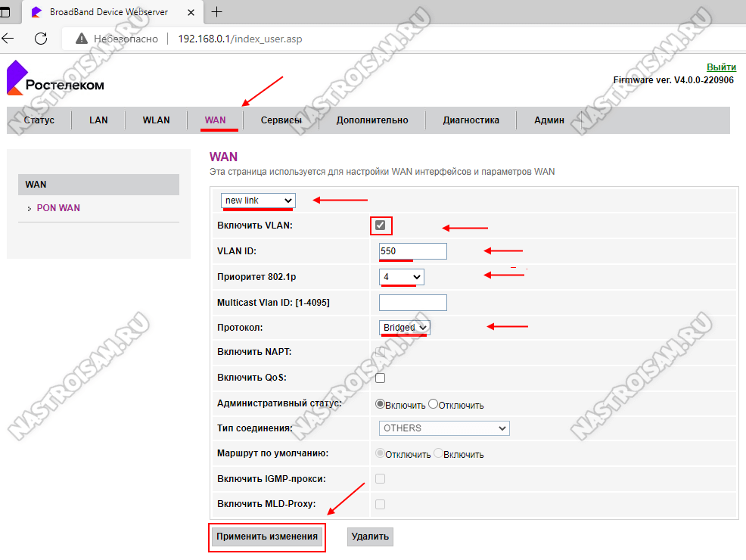Screen dimensions: 746x560
Task: Open the Протокол Bridged dropdown
Action: click(404, 327)
